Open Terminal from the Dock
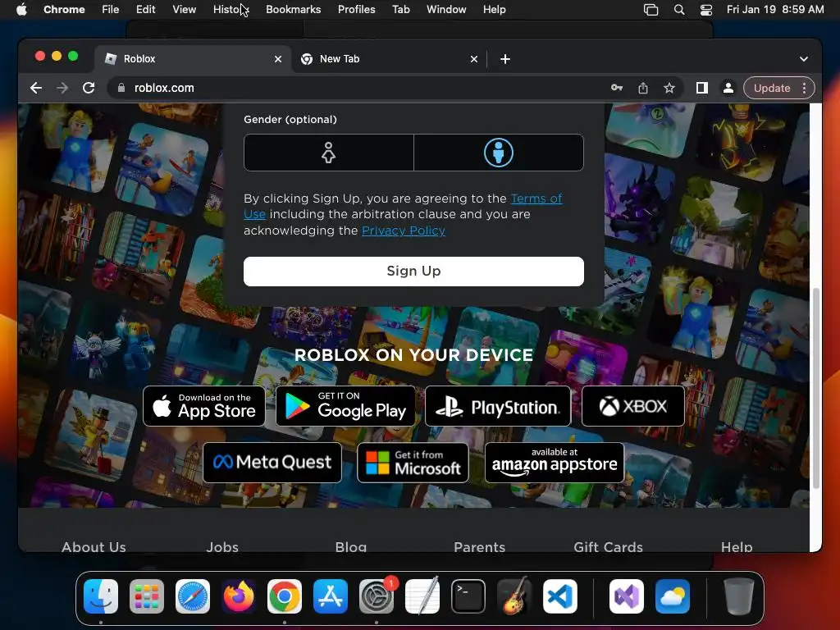The width and height of the screenshot is (840, 630). (x=468, y=596)
